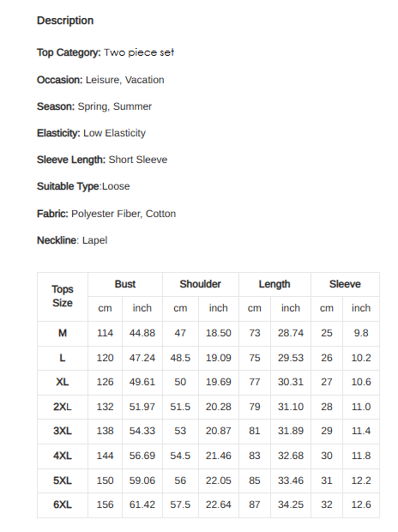The height and width of the screenshot is (532, 398).
Task: Select the Top Category label text
Action: click(x=69, y=52)
